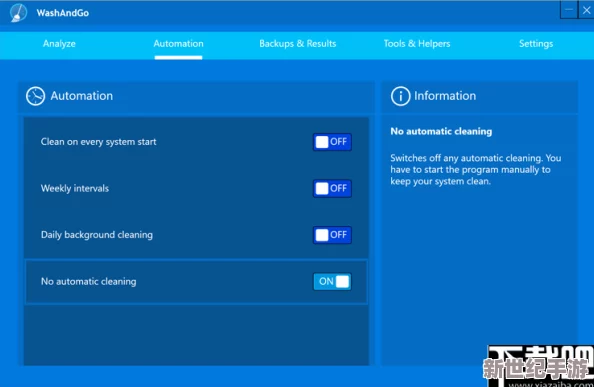Viewport: 594px width, 387px height.
Task: Open the Analyze tab
Action: click(59, 44)
